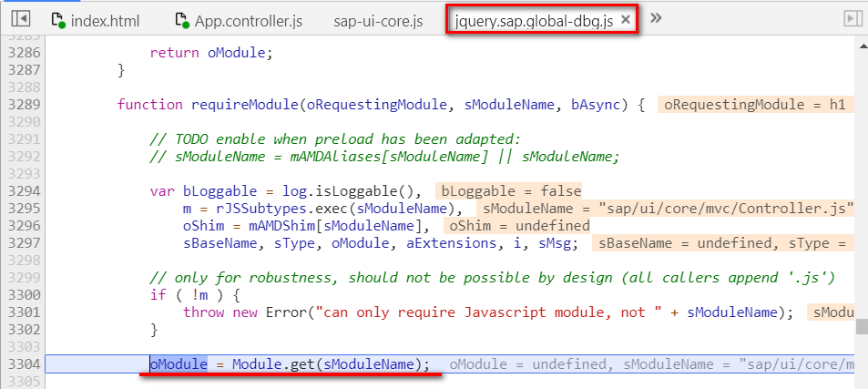868x389 pixels.
Task: Click 'log.isLoggable()' on line 3294
Action: tap(347, 191)
